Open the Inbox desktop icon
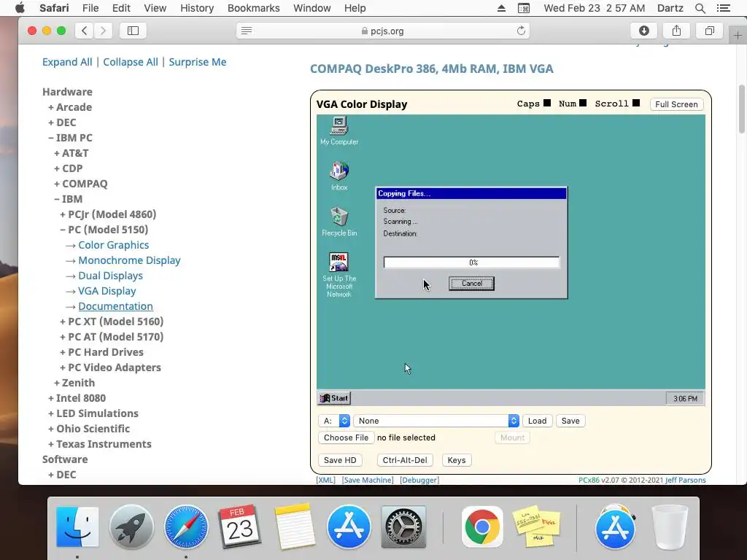 pos(339,176)
